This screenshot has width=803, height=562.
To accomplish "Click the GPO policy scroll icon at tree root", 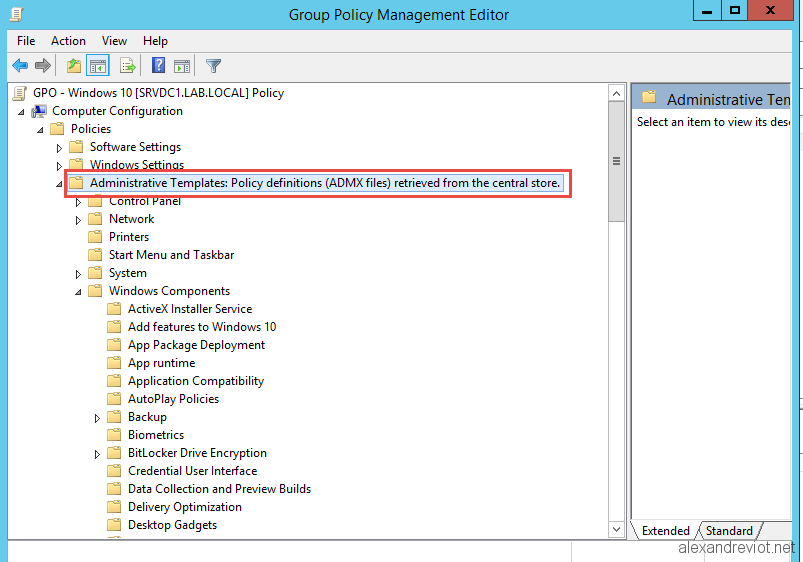I will (19, 93).
